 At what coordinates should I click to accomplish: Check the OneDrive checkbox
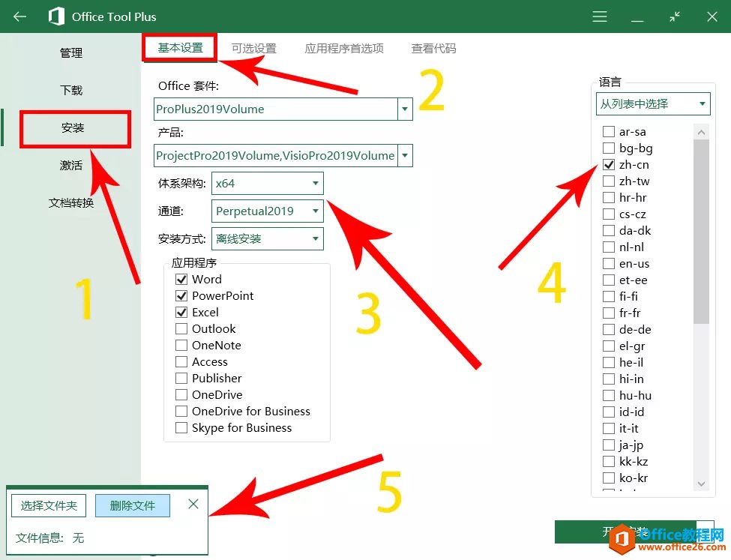[x=181, y=394]
